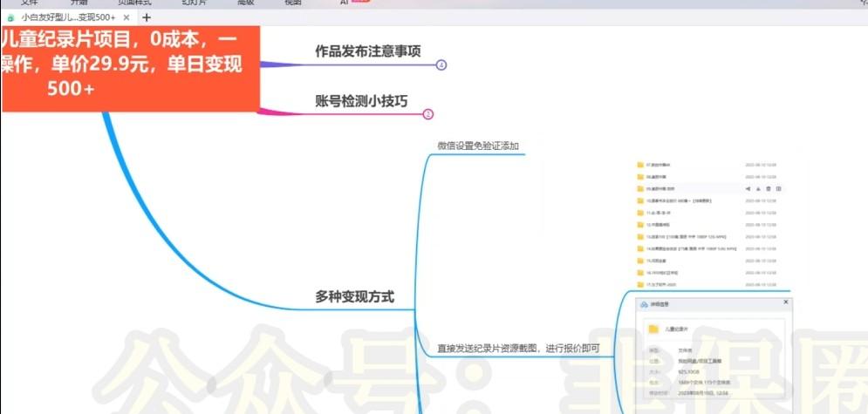
Task: Select the 直接发送纪录片资源截图 subtopic
Action: tap(518, 349)
